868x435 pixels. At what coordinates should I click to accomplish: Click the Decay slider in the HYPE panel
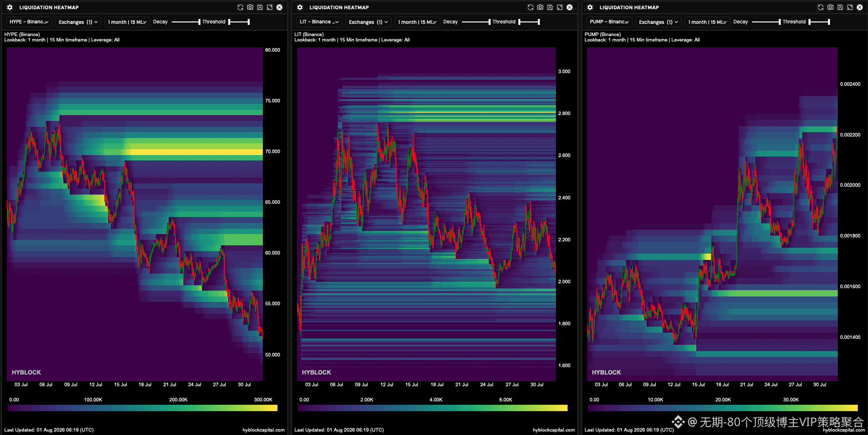186,22
